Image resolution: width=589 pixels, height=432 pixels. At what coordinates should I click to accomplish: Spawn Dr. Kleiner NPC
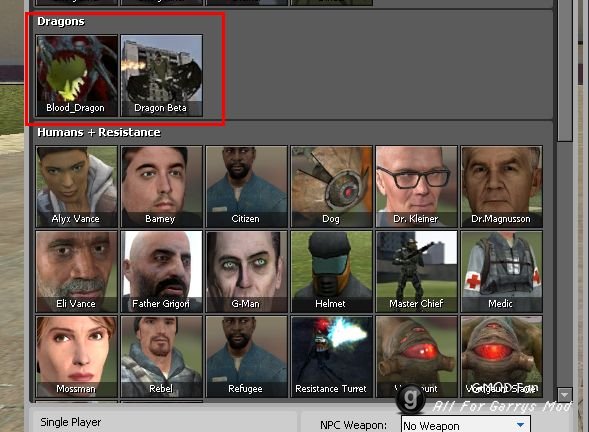tap(416, 187)
